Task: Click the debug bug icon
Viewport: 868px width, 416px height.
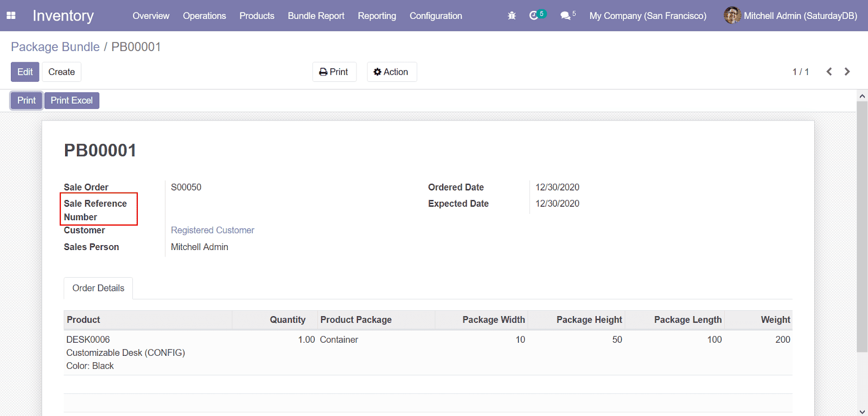Action: (512, 16)
